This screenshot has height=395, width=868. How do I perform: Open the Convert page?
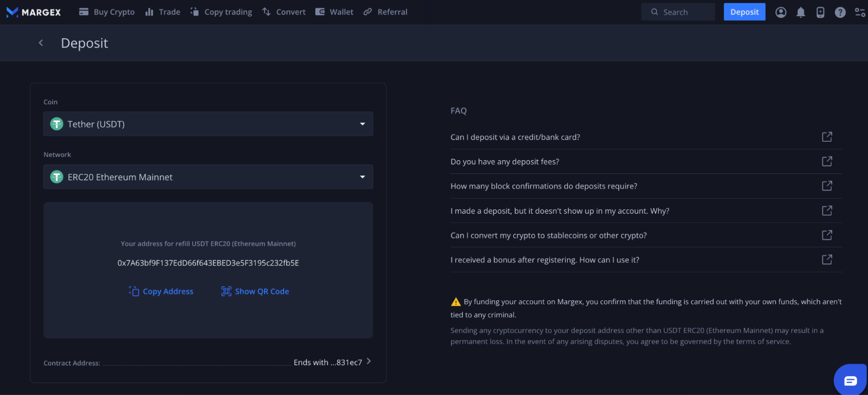coord(284,12)
